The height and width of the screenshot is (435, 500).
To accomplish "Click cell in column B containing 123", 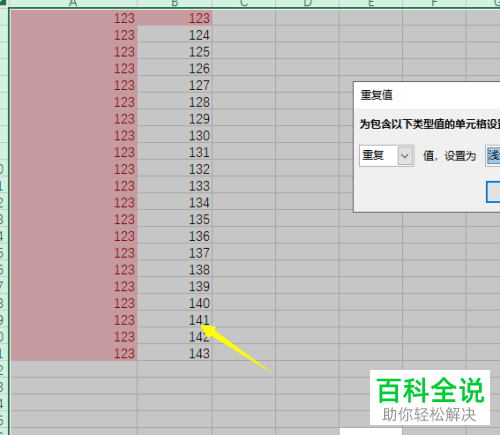I will tap(175, 18).
